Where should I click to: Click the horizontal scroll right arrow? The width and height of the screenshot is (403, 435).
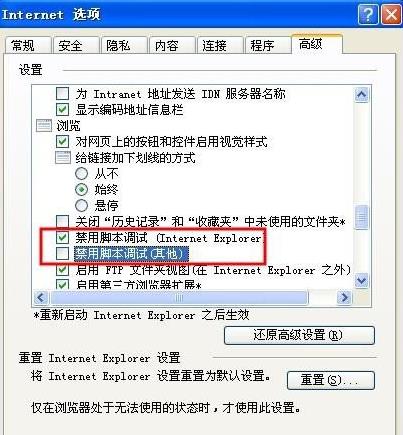[x=344, y=297]
